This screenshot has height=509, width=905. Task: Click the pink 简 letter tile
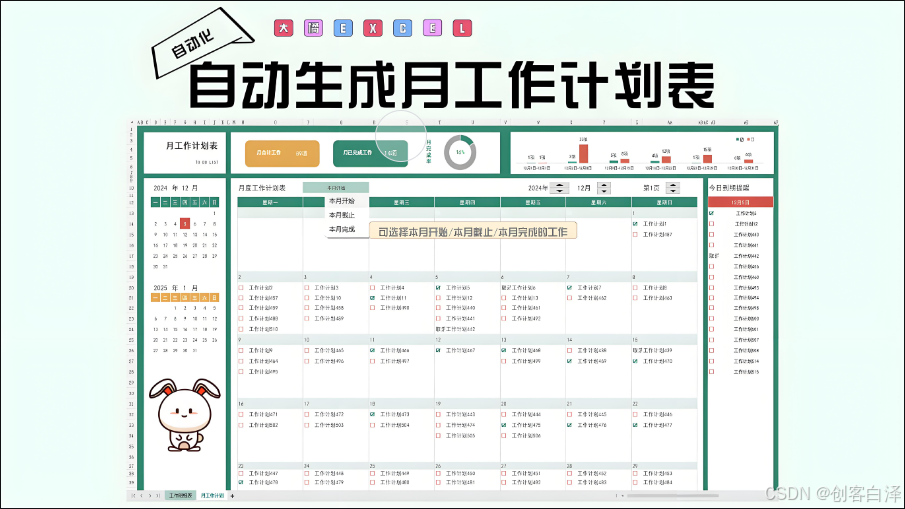pyautogui.click(x=313, y=28)
